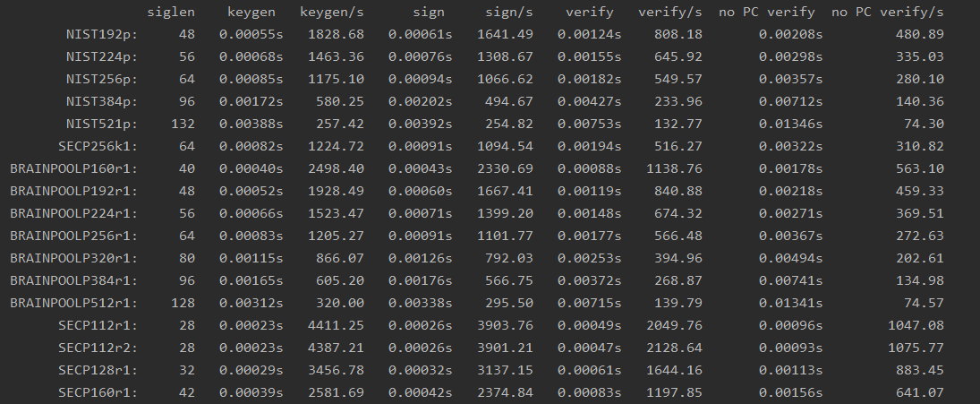Click keygen/s value 320.00
Viewport: 980px width, 404px height.
340,304
